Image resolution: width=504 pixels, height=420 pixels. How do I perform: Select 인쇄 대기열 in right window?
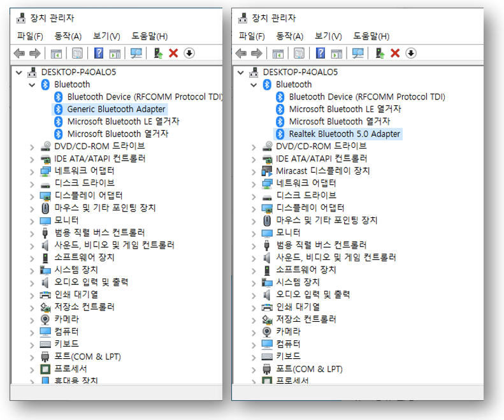click(x=298, y=307)
